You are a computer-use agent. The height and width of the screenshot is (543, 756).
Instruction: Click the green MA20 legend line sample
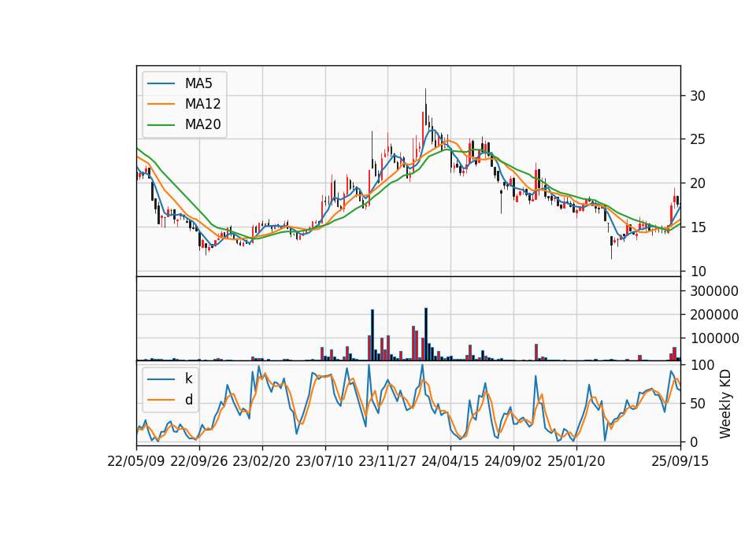(161, 124)
